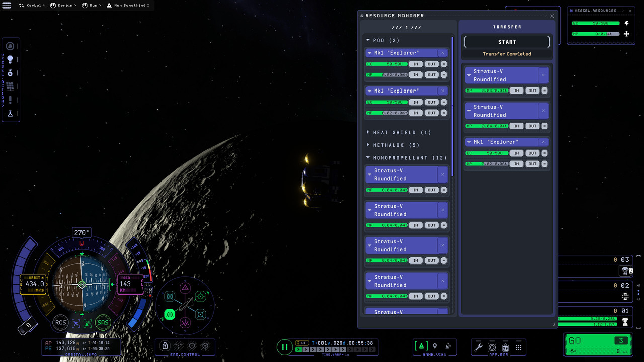Toggle the vessel lights using the lightbulb icon
This screenshot has width=644, height=362.
[11, 59]
